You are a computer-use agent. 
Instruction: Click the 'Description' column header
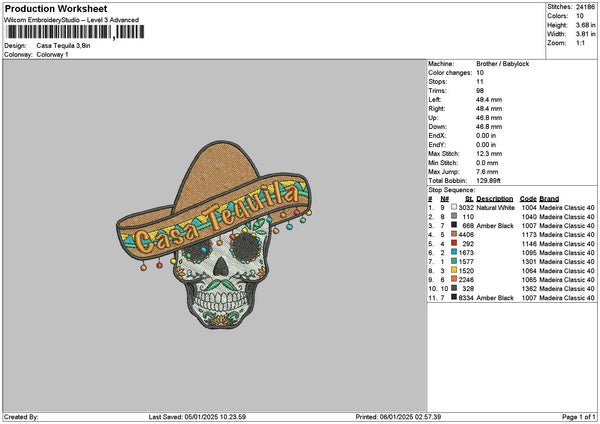494,199
